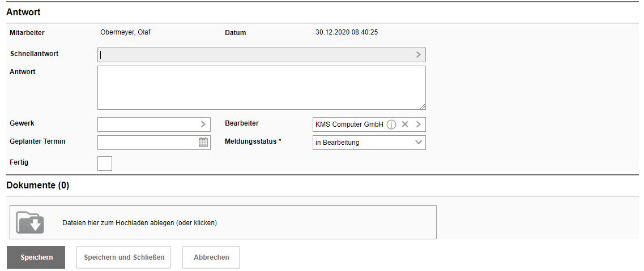Click the KMS Computer GmbH Bearbeiter text
This screenshot has width=644, height=271.
pyautogui.click(x=349, y=124)
